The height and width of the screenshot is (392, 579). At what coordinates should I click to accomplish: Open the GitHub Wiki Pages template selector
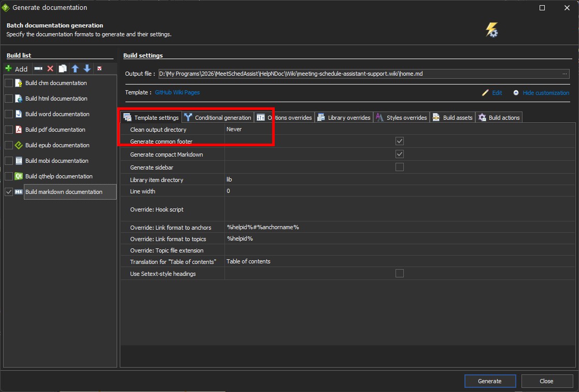(177, 92)
